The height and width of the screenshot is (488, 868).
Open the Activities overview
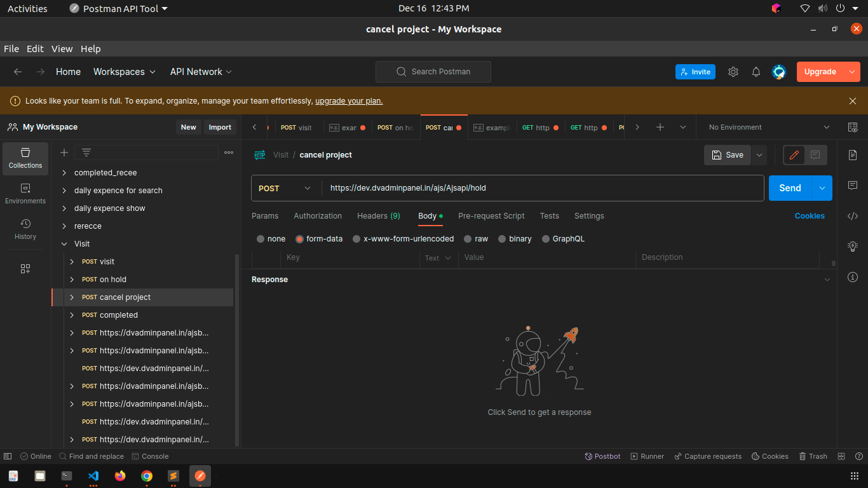27,8
